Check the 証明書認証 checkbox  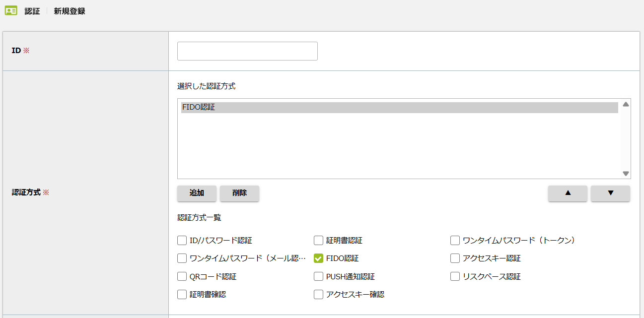pos(318,241)
